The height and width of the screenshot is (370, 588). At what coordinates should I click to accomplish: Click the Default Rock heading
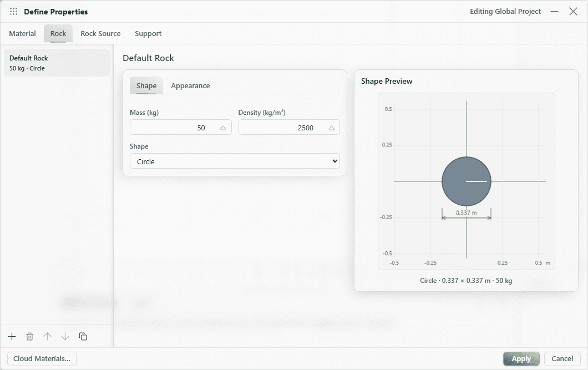(x=148, y=58)
